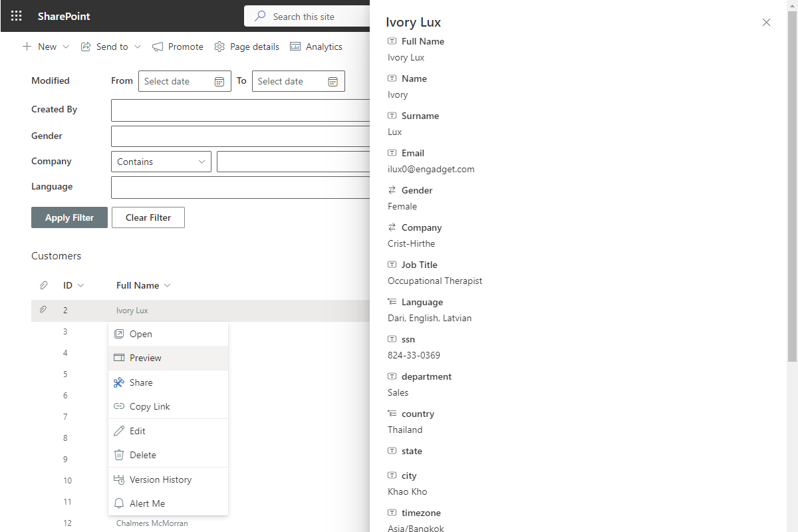Click the Company field type icon

(x=392, y=227)
